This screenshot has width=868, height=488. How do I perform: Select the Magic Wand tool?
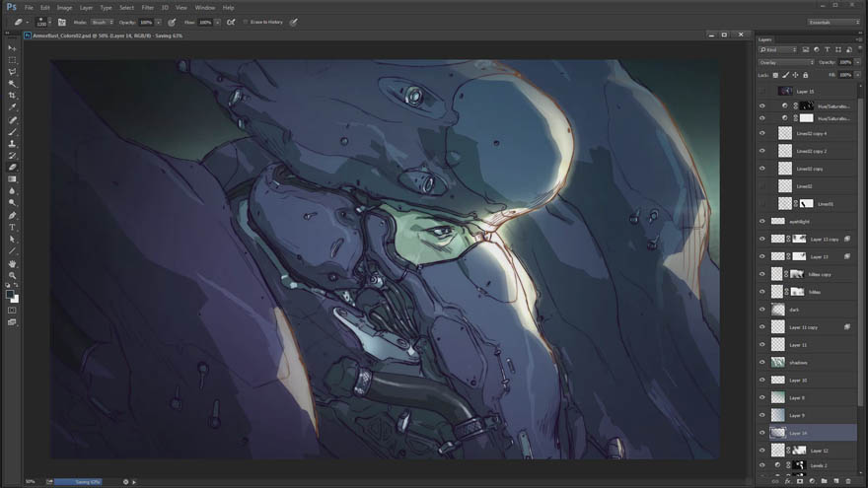(x=12, y=84)
